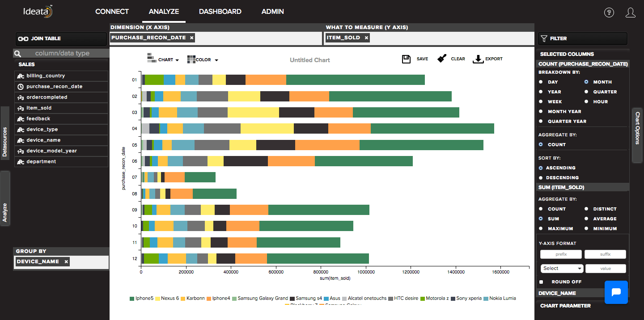Click the SAVE button label

[422, 59]
